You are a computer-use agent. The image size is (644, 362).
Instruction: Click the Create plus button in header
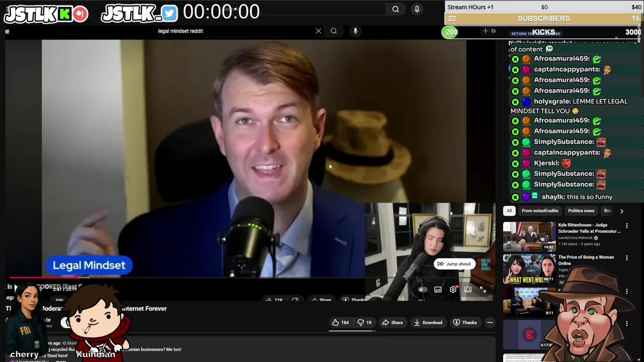486,31
